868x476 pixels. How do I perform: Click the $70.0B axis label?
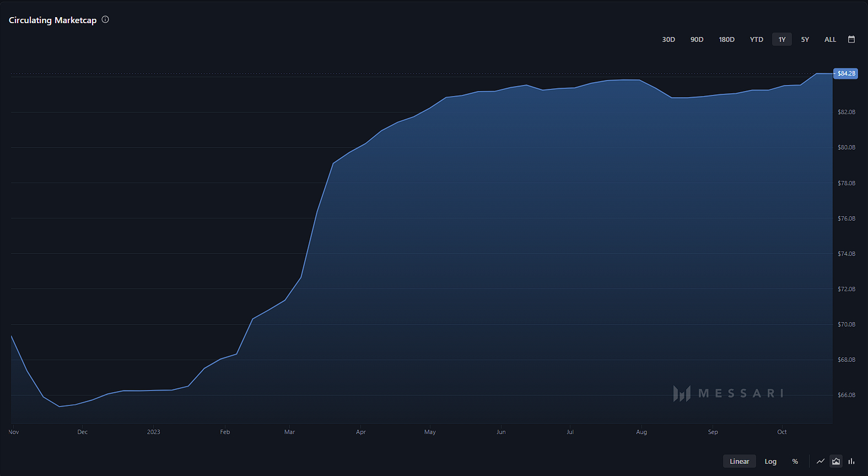pos(847,324)
